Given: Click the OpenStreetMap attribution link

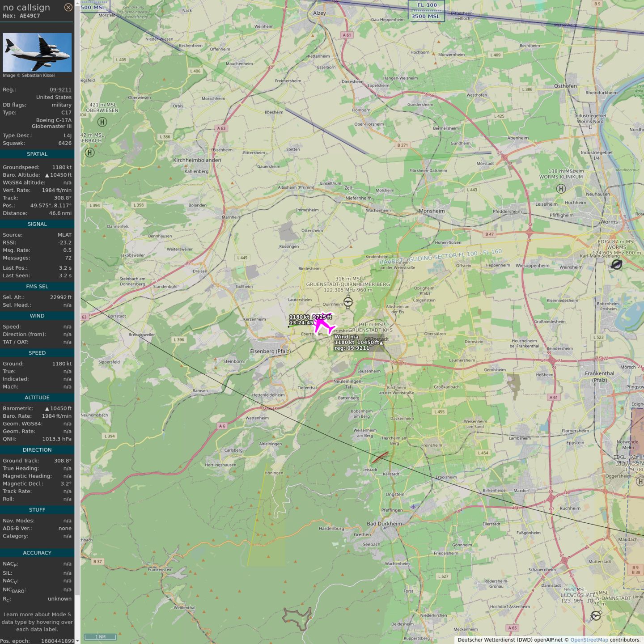Looking at the screenshot, I should [589, 640].
